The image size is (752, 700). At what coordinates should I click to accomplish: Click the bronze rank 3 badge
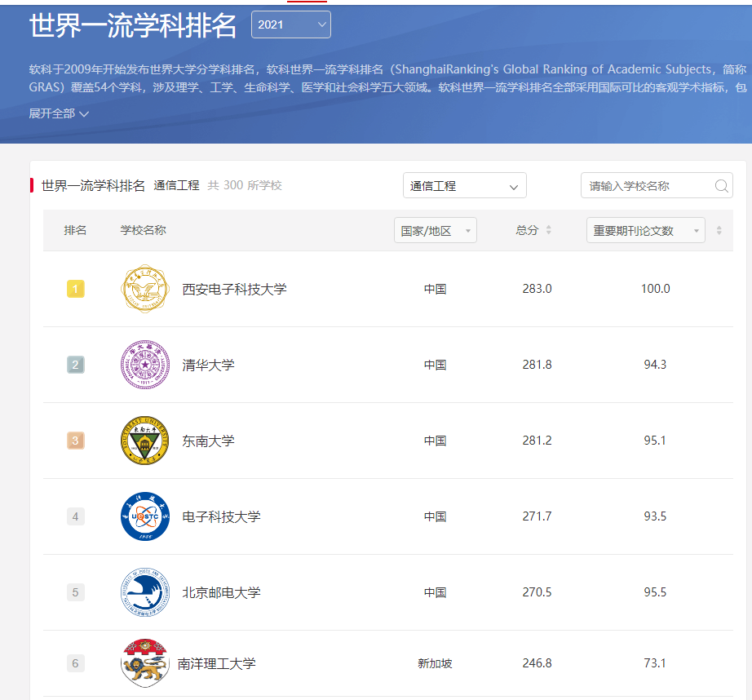pos(75,441)
